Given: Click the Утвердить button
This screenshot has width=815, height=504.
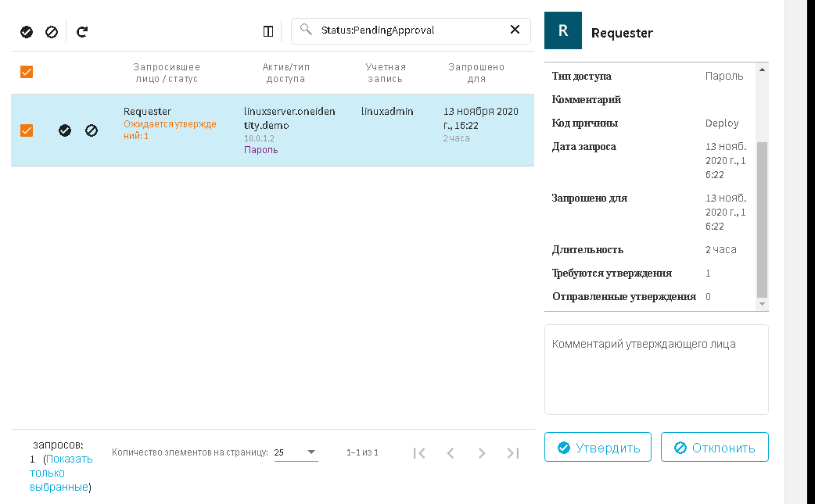Looking at the screenshot, I should click(x=598, y=448).
